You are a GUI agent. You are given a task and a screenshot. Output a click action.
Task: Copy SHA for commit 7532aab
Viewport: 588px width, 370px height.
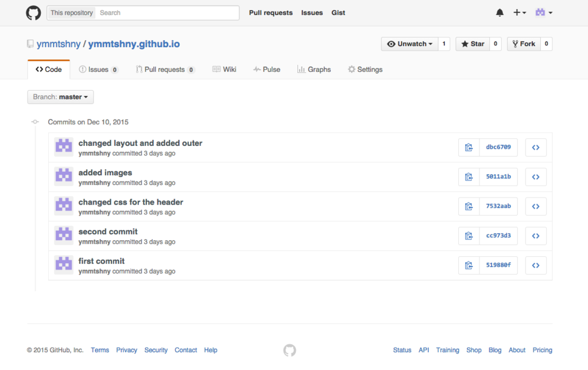pos(469,206)
